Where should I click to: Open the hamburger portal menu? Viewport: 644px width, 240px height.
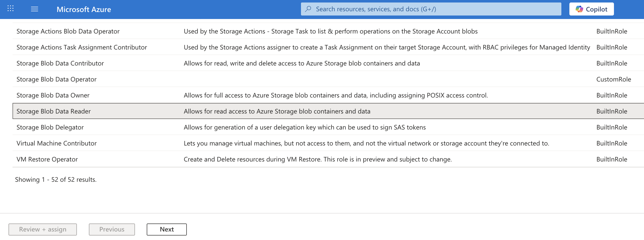35,9
